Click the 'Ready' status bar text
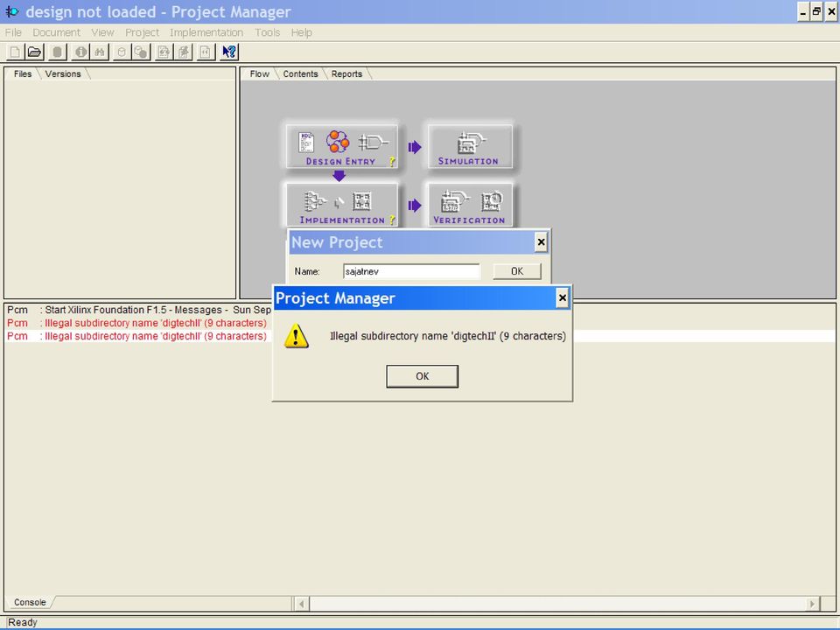This screenshot has height=630, width=840. click(x=23, y=622)
